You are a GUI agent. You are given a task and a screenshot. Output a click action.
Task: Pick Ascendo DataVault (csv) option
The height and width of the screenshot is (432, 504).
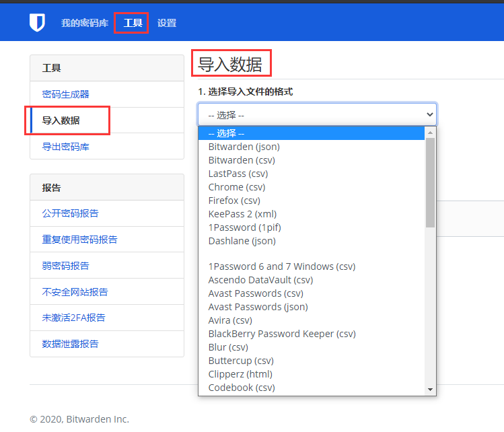point(311,280)
